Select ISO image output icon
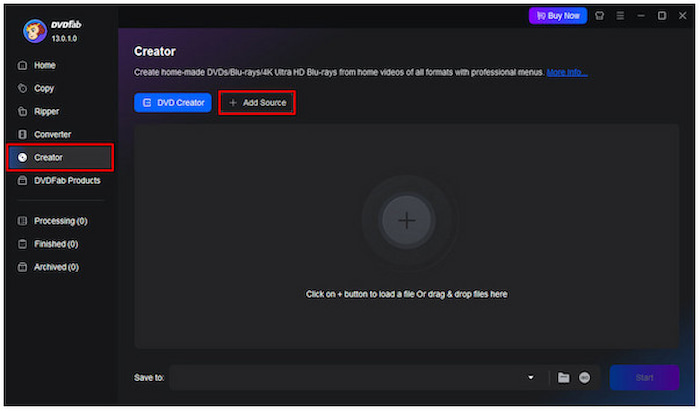The width and height of the screenshot is (700, 411). (585, 377)
